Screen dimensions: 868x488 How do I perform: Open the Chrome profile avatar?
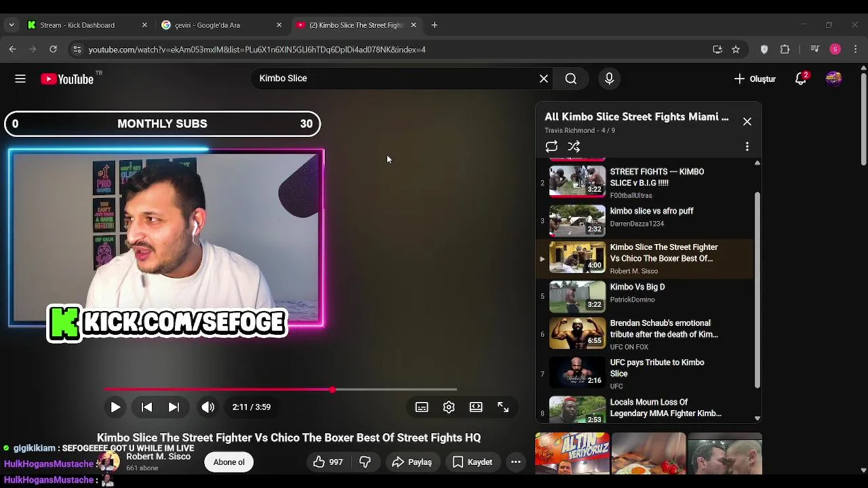(x=835, y=49)
